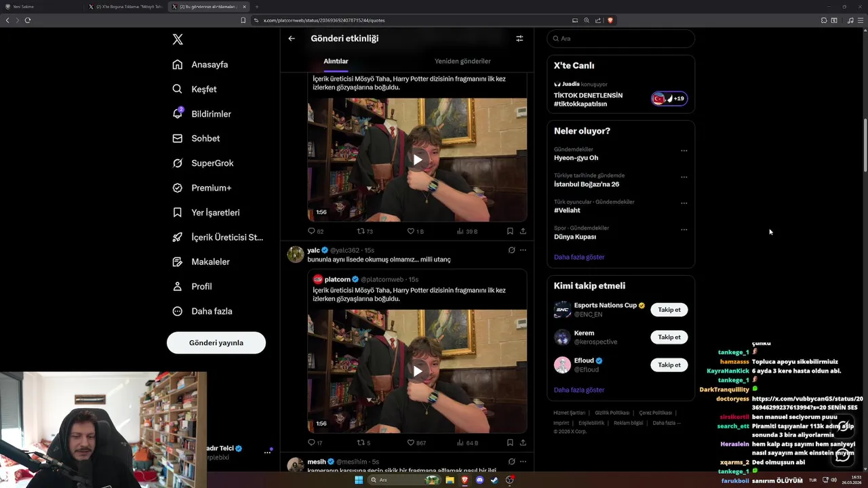Show more trends with Daha fazla göster
Screen dimensions: 868x488
pyautogui.click(x=579, y=258)
